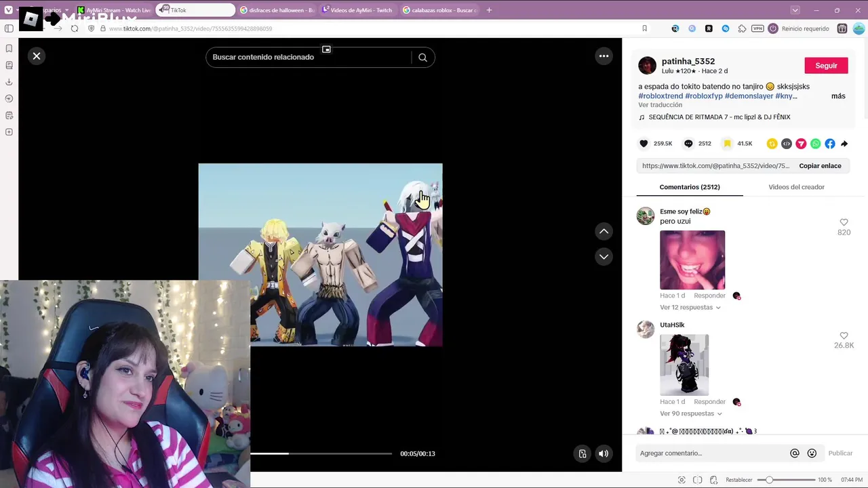Switch to Videos de AyMiri Twitch tab
Screen dimensions: 868x488
click(x=358, y=10)
